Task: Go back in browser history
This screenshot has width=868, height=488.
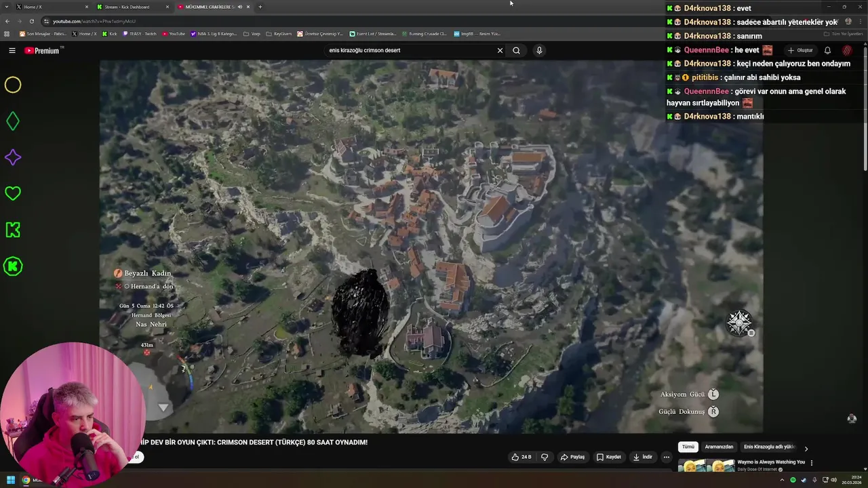Action: coord(7,21)
